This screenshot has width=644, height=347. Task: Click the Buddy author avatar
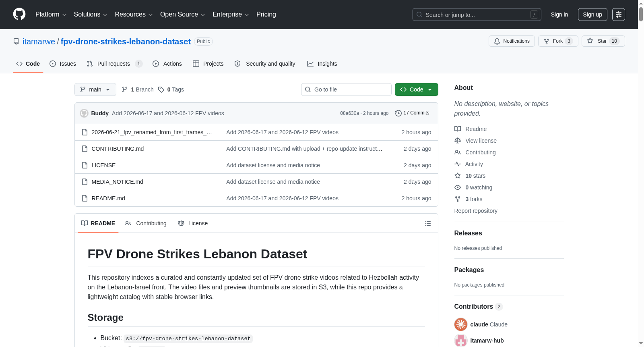(x=84, y=113)
